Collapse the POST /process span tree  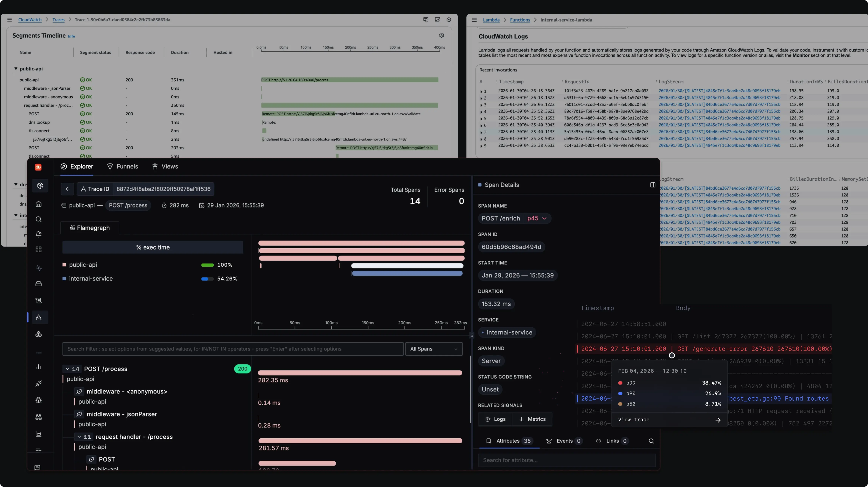pos(67,369)
